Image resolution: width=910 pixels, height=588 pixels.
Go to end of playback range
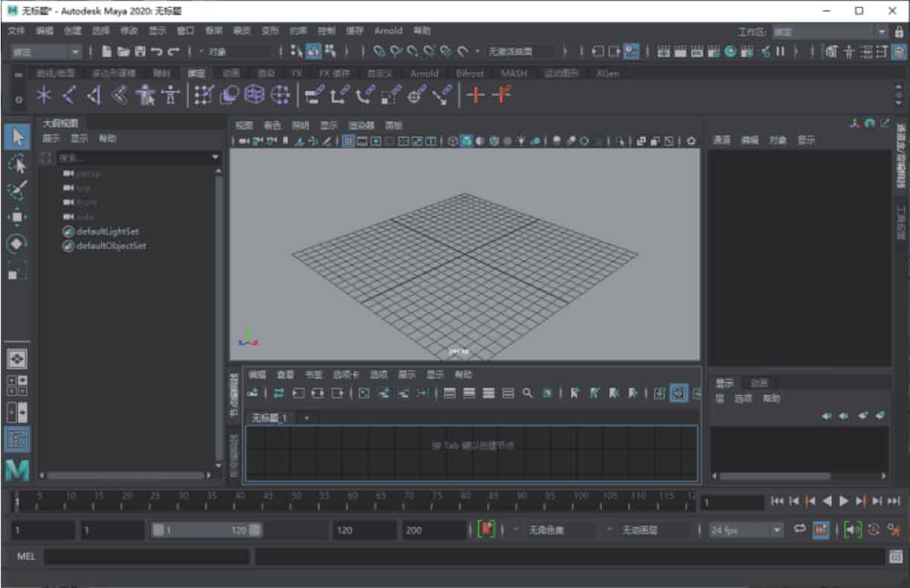tap(894, 501)
